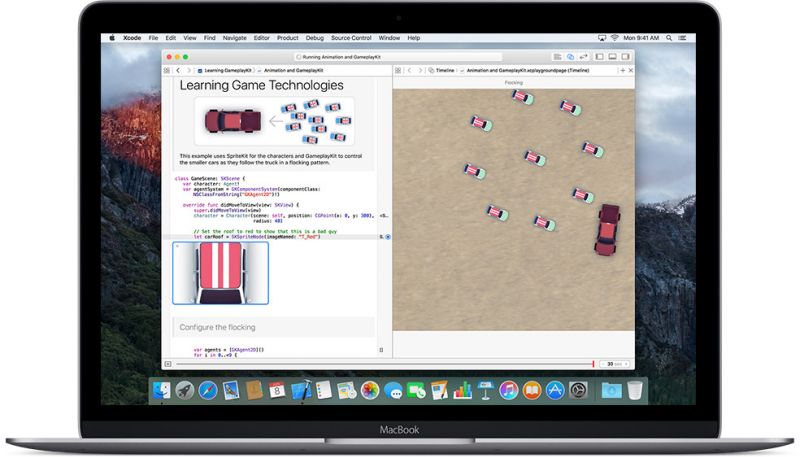
Task: Open Spotlight search in menu bar
Action: [669, 38]
